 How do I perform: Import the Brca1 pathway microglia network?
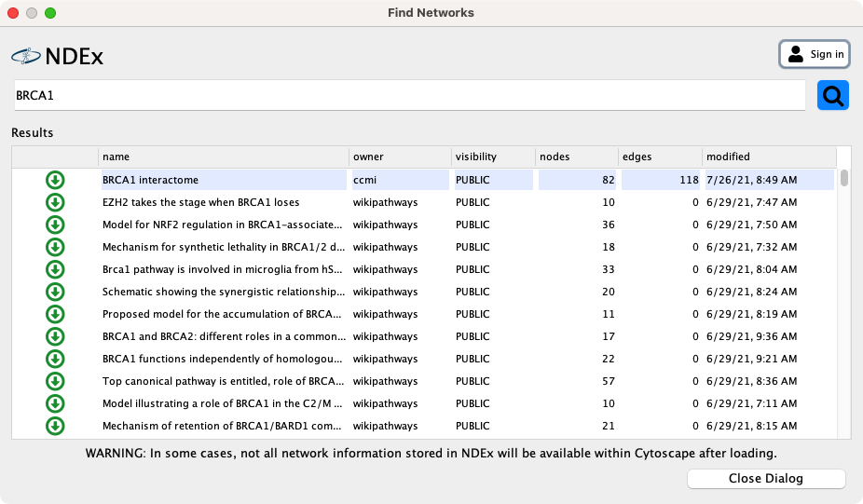55,269
